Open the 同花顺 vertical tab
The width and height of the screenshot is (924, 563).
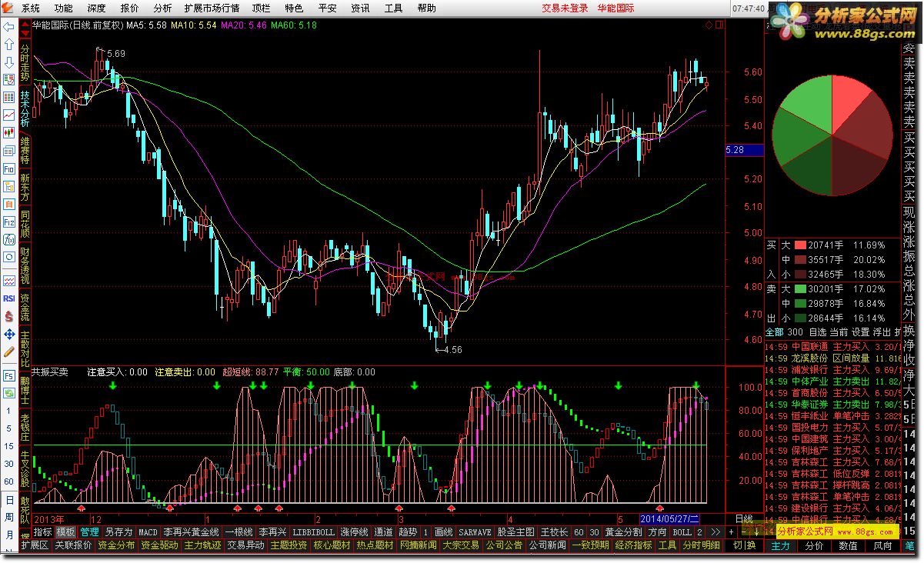pyautogui.click(x=25, y=224)
